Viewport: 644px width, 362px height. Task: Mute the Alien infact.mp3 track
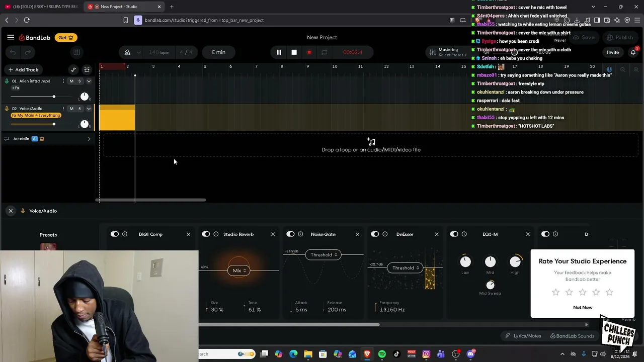click(71, 81)
